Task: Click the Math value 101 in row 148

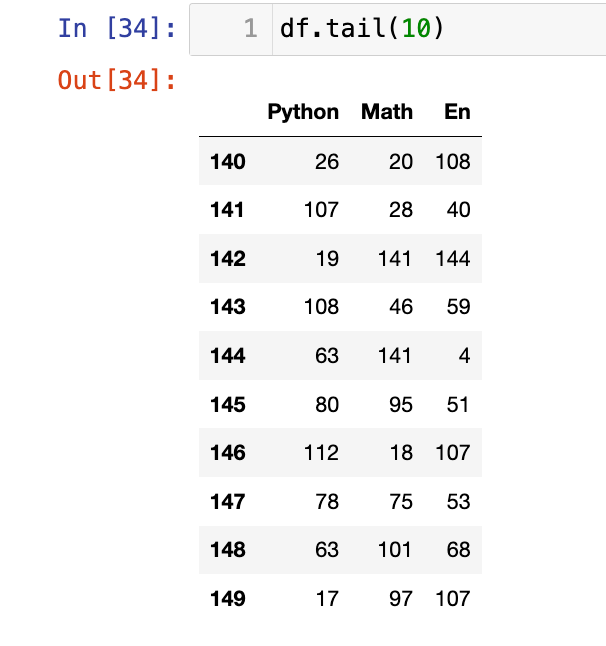Action: coord(395,551)
